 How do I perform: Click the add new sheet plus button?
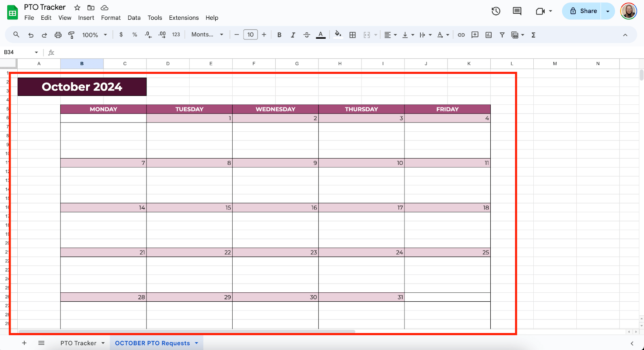(x=24, y=343)
